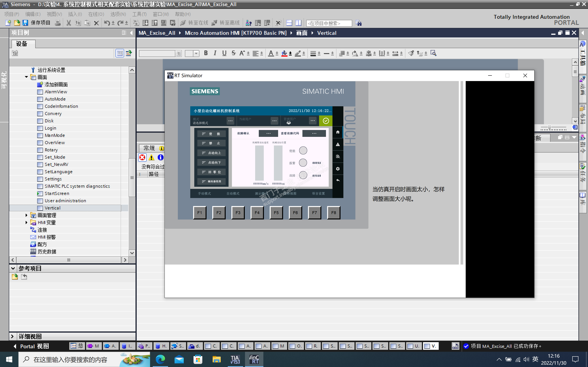Screen dimensions: 588x367
Task: Click the project search input field
Action: pyautogui.click(x=329, y=23)
